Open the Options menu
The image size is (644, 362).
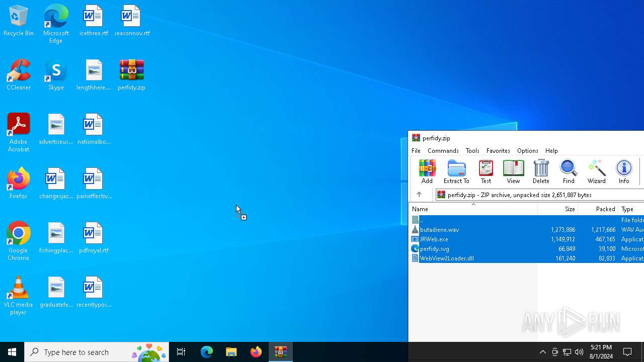pyautogui.click(x=528, y=151)
